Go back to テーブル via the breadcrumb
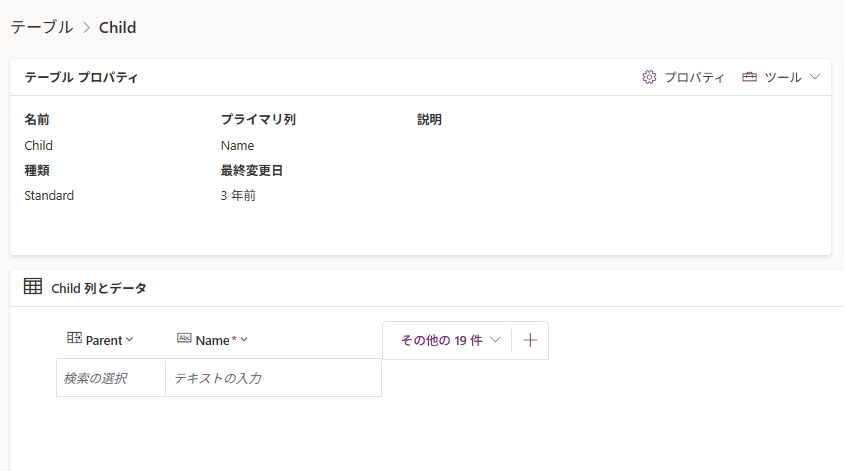 tap(42, 28)
